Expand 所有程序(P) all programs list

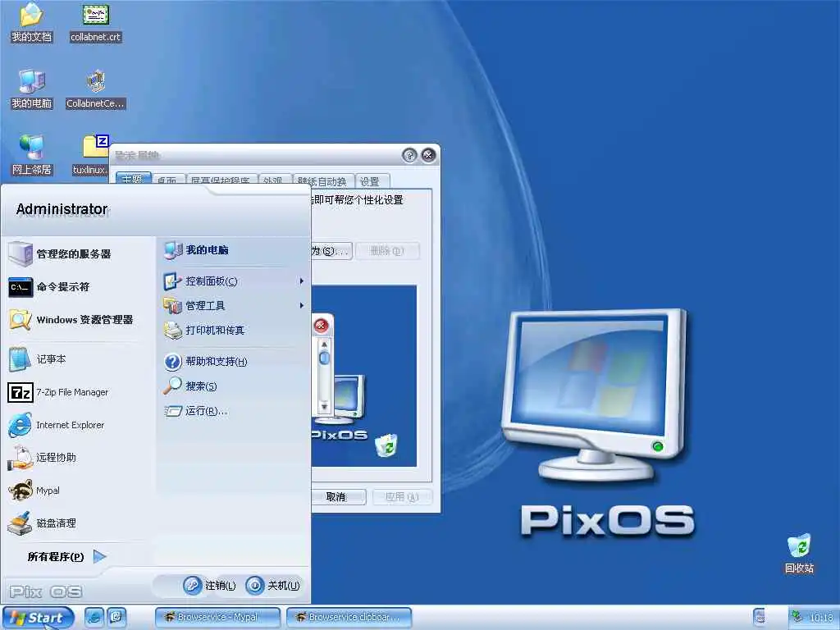click(x=66, y=557)
